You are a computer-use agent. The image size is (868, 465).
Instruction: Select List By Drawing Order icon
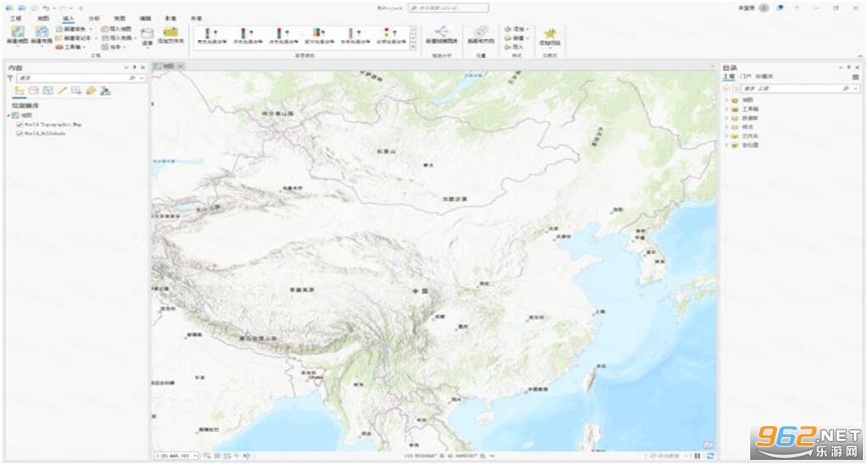click(19, 91)
